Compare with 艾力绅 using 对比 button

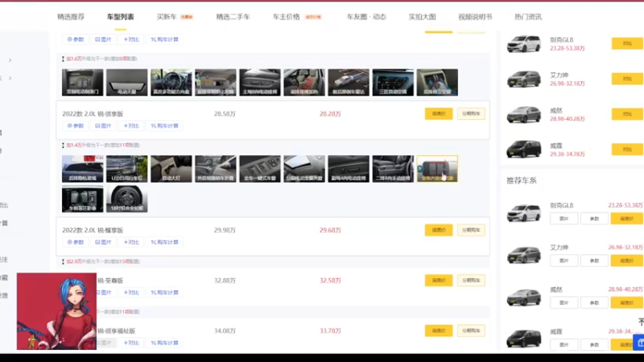pos(627,79)
